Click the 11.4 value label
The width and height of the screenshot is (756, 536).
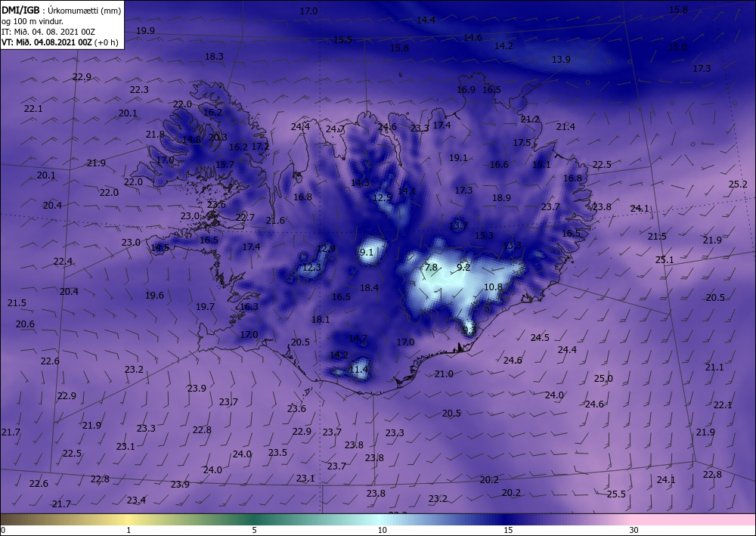pos(358,370)
